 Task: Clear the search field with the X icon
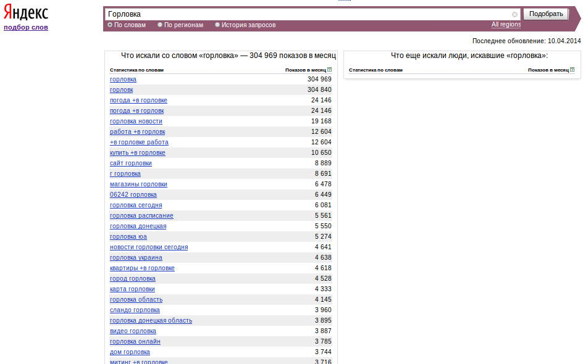[514, 14]
